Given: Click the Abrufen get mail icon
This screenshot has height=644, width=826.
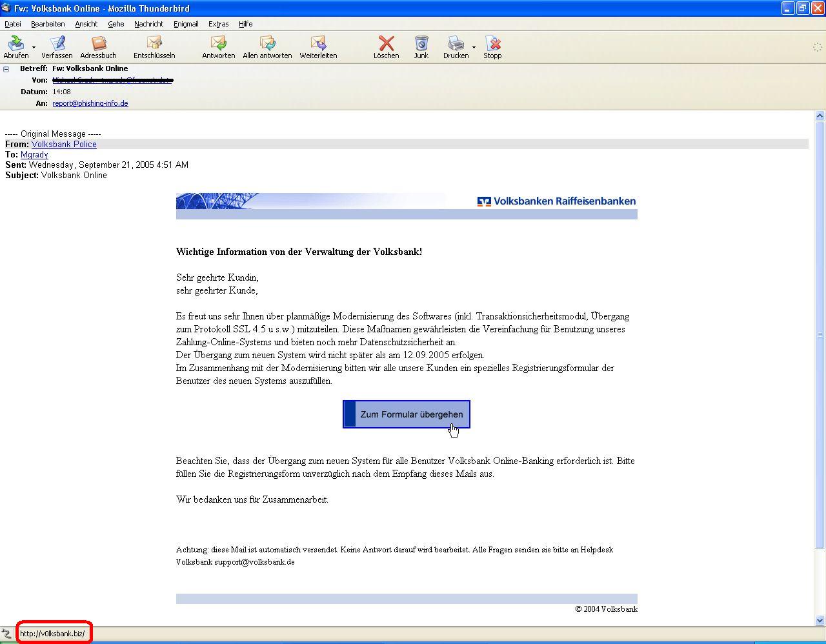Looking at the screenshot, I should coord(16,43).
